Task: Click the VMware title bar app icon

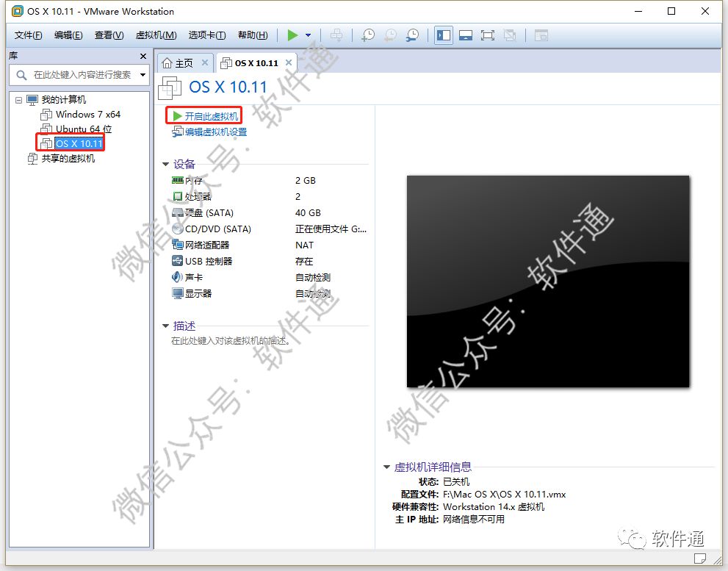Action: [x=17, y=11]
